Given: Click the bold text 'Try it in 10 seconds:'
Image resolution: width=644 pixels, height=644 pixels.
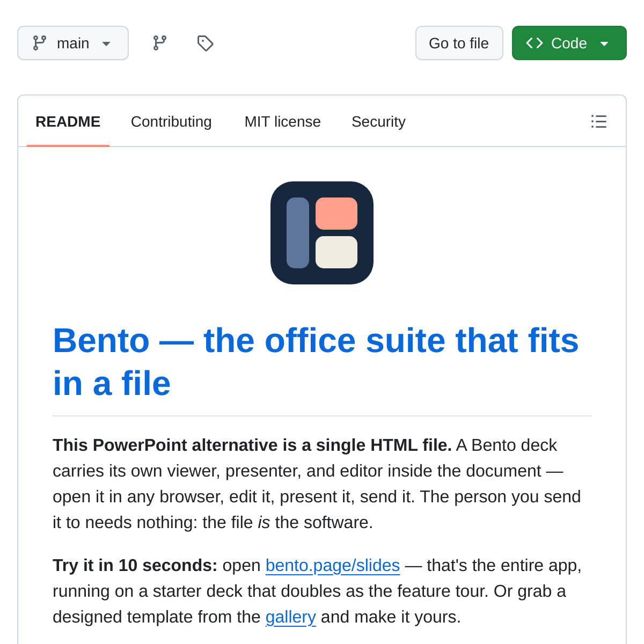Looking at the screenshot, I should tap(135, 565).
